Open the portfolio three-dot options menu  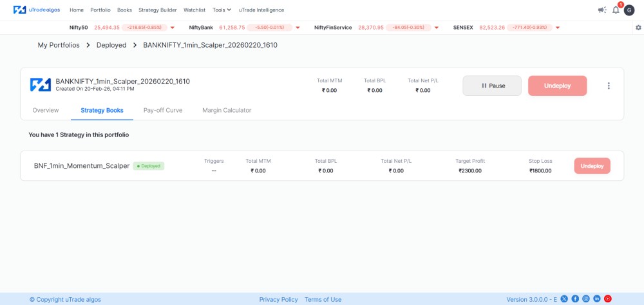(609, 86)
